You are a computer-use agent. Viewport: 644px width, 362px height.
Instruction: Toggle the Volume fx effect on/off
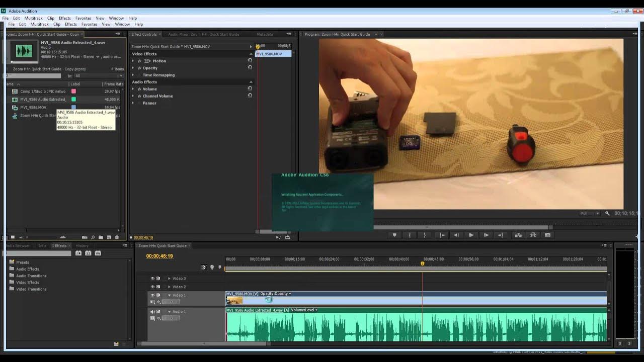(139, 89)
